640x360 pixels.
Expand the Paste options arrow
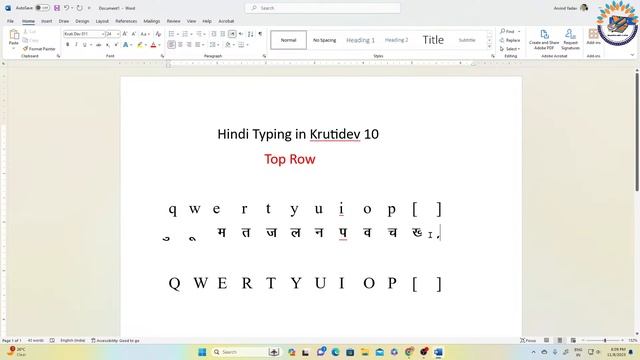pyautogui.click(x=14, y=48)
